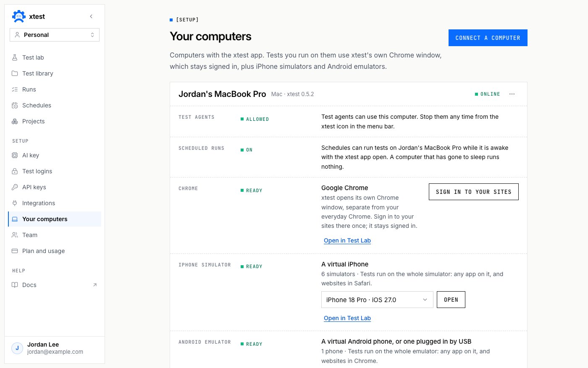Image resolution: width=588 pixels, height=368 pixels.
Task: Click Sign in to Your Sites
Action: 474,192
